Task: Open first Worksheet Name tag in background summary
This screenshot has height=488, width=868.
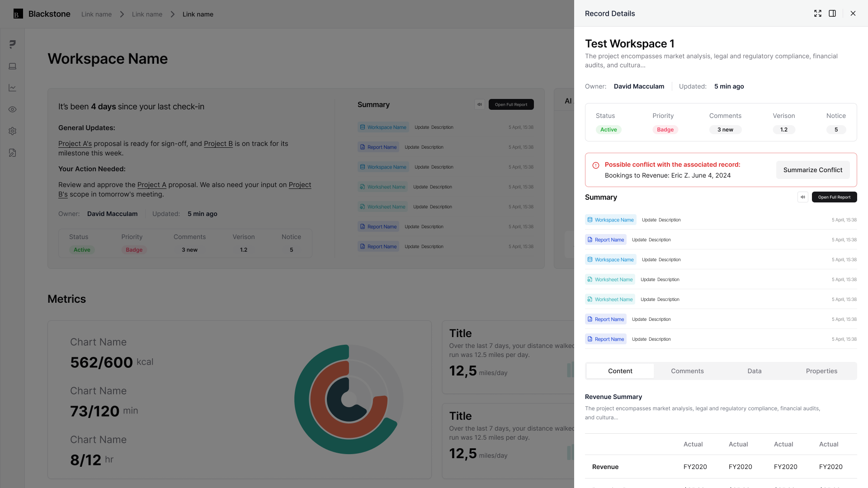Action: tap(383, 187)
